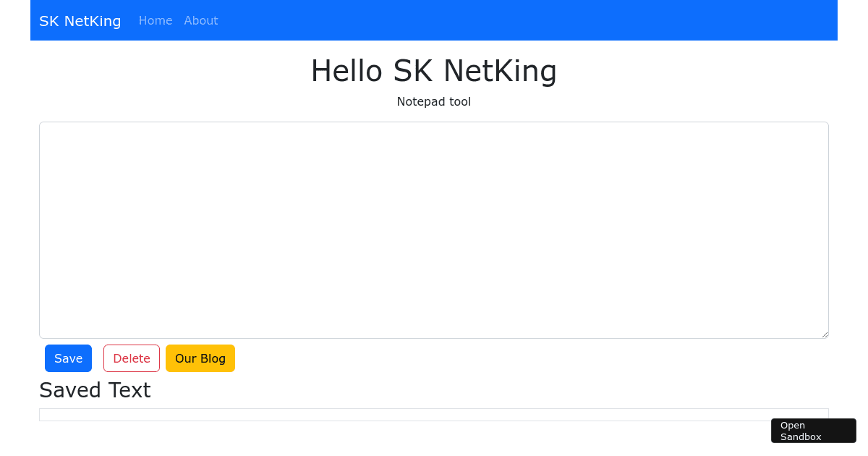Click the Delete button
Screen dimensions: 868x456
131,358
